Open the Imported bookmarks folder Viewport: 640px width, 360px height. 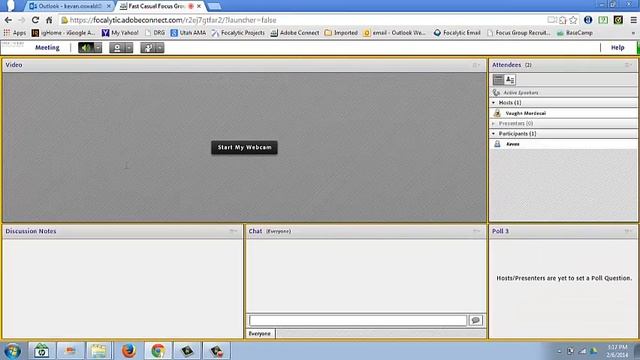[x=341, y=33]
